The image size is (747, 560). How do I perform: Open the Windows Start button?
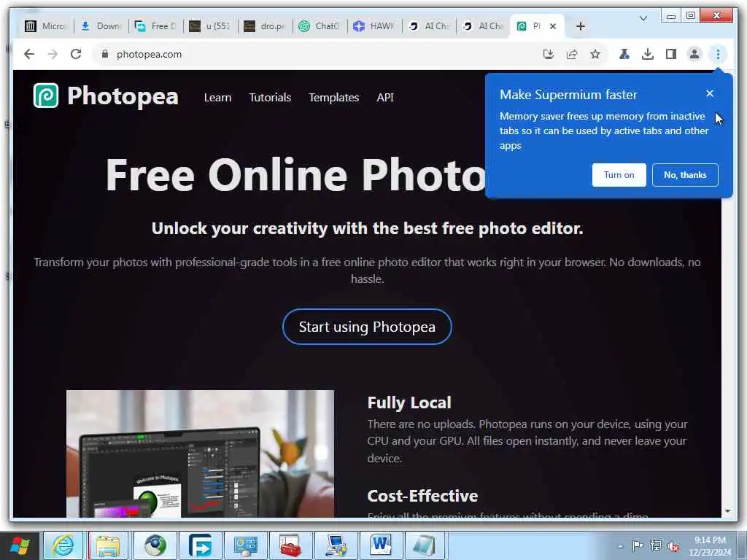(20, 545)
